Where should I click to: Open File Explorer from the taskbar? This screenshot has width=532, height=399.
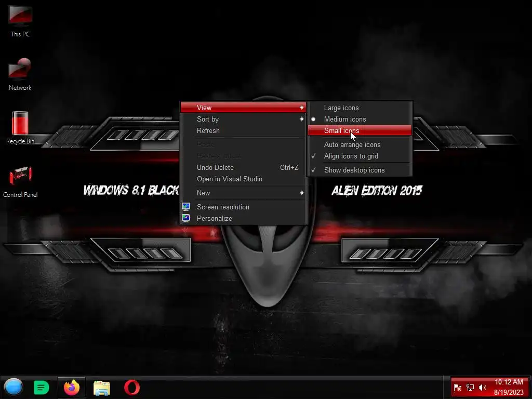tap(101, 388)
